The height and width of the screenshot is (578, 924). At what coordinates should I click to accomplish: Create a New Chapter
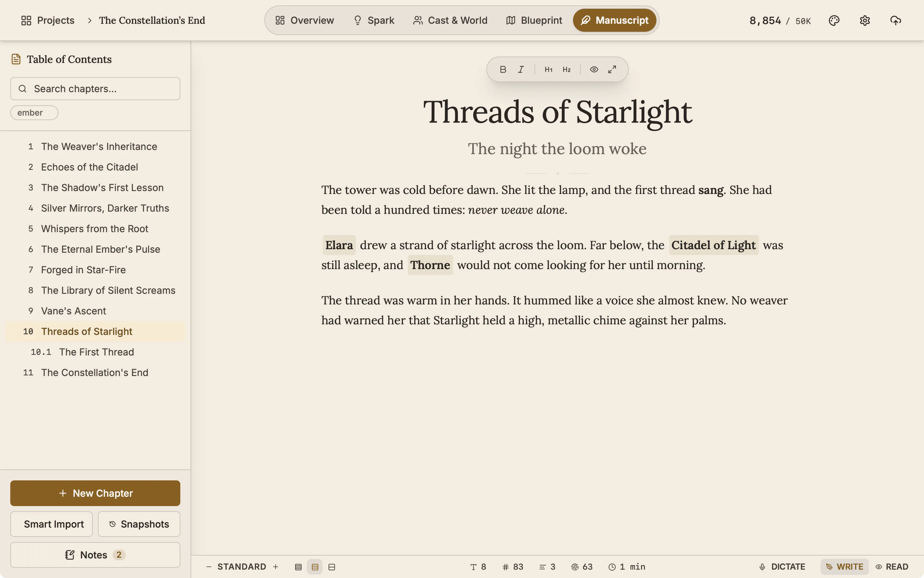(x=95, y=493)
